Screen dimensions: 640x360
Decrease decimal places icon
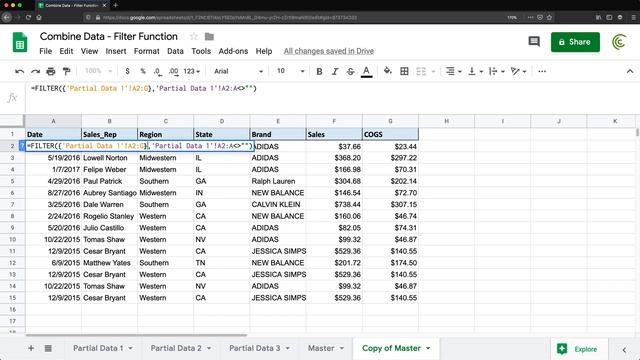coord(158,71)
